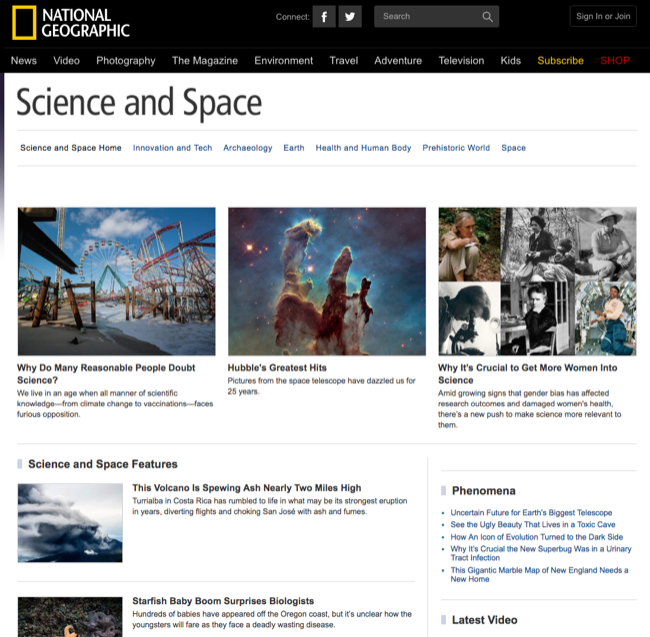650x637 pixels.
Task: Select the Health and Human Body tab
Action: (x=363, y=148)
